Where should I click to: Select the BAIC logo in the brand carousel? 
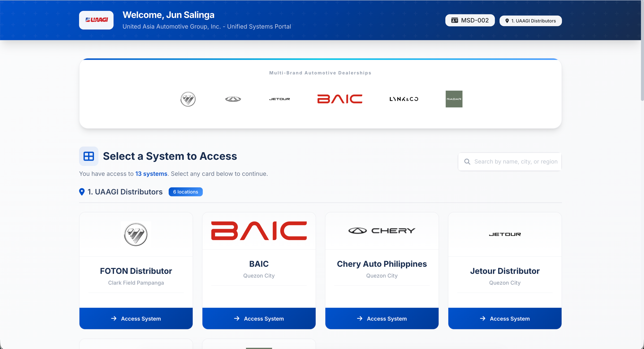339,99
